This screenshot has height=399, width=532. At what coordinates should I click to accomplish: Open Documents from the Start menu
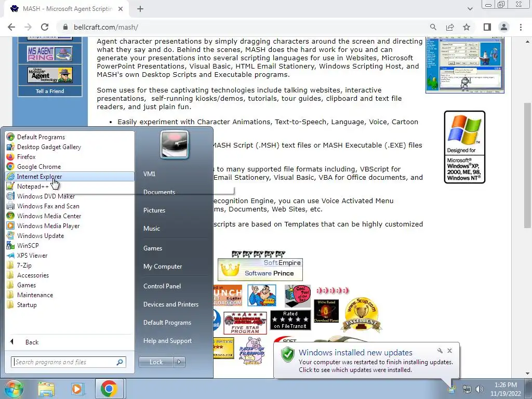[x=159, y=192]
